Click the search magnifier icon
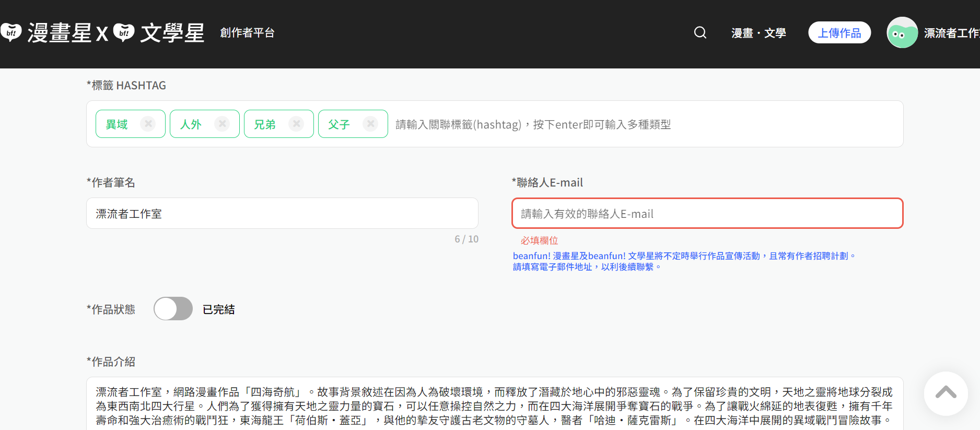980x430 pixels. [700, 33]
